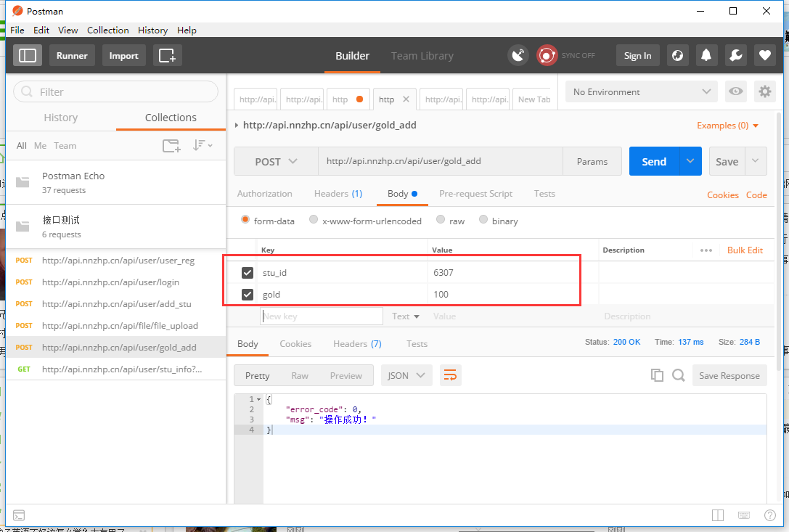Click the heart icon in header

765,55
